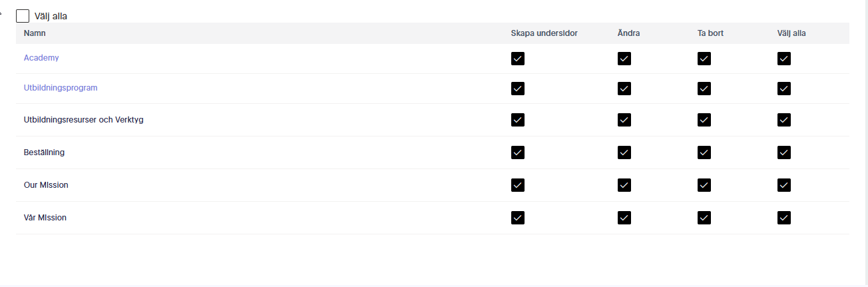The height and width of the screenshot is (287, 868).
Task: Select the Beställning row name
Action: tap(44, 152)
